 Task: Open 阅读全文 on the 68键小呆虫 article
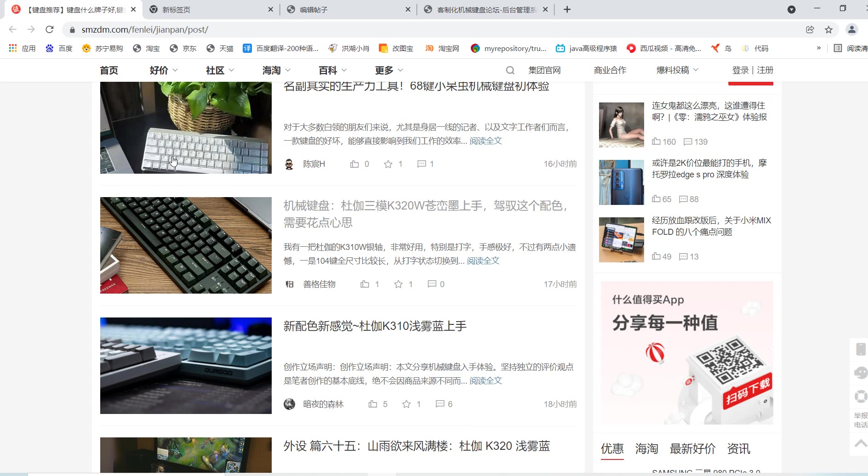(486, 141)
